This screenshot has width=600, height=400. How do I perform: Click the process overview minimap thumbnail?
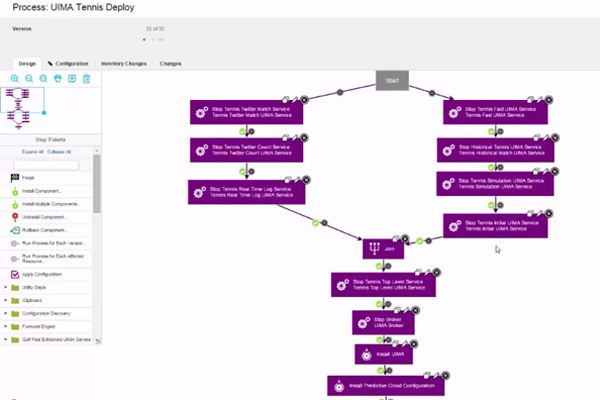[x=22, y=100]
